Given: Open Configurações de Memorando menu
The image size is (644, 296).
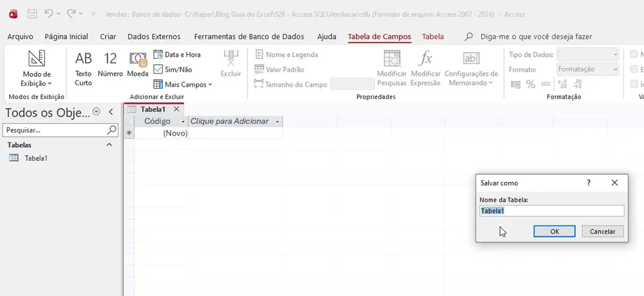Looking at the screenshot, I should click(471, 68).
